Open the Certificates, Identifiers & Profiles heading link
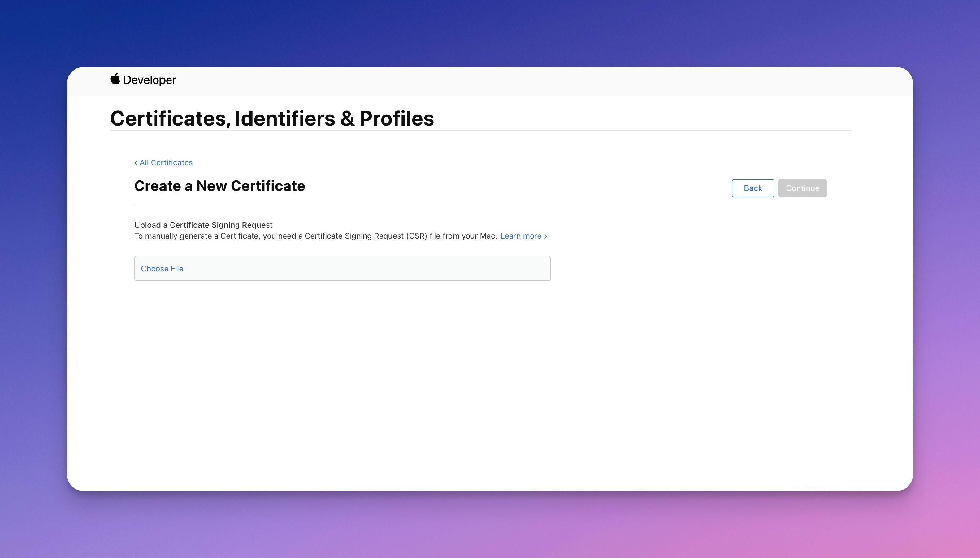This screenshot has height=558, width=980. (x=272, y=118)
